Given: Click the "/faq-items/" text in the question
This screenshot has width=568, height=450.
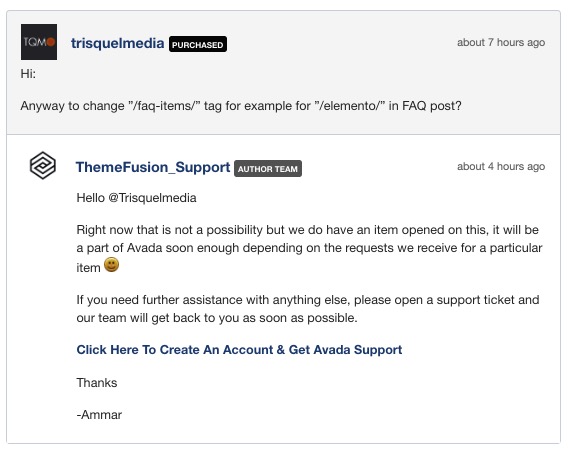Looking at the screenshot, I should tap(164, 106).
